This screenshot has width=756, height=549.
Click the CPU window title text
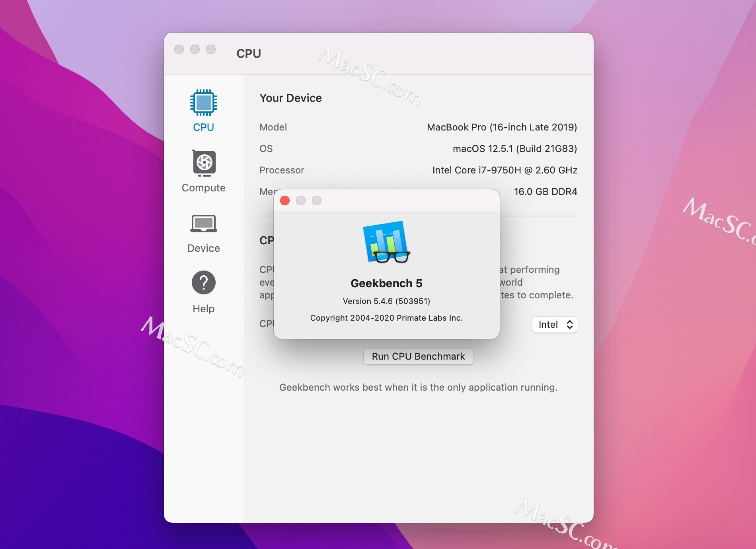pyautogui.click(x=249, y=54)
